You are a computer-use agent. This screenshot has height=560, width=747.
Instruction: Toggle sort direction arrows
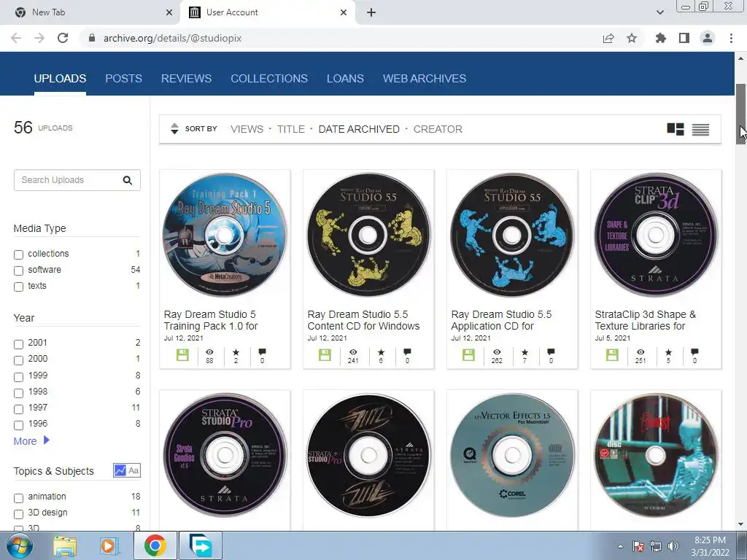(x=174, y=128)
